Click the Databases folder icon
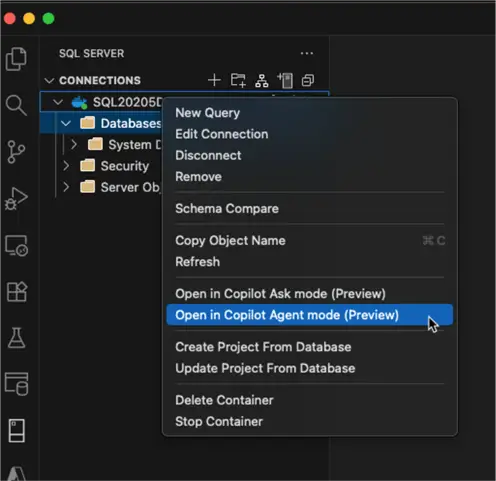 pyautogui.click(x=88, y=123)
